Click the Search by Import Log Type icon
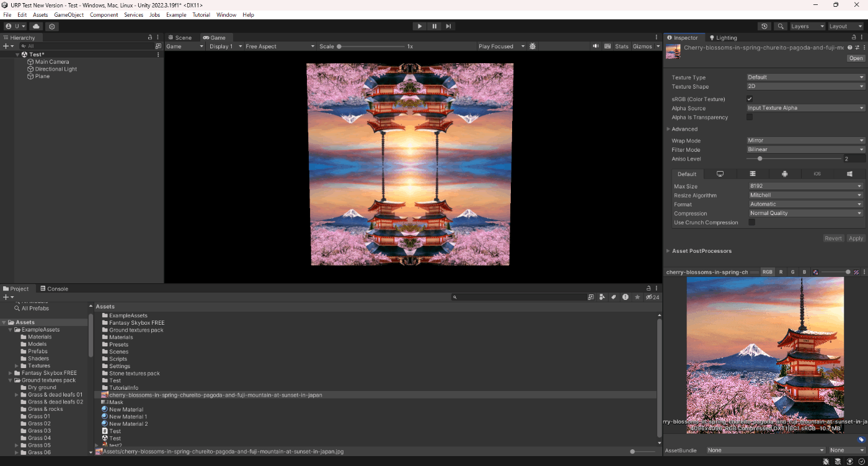The width and height of the screenshot is (868, 466). [625, 297]
